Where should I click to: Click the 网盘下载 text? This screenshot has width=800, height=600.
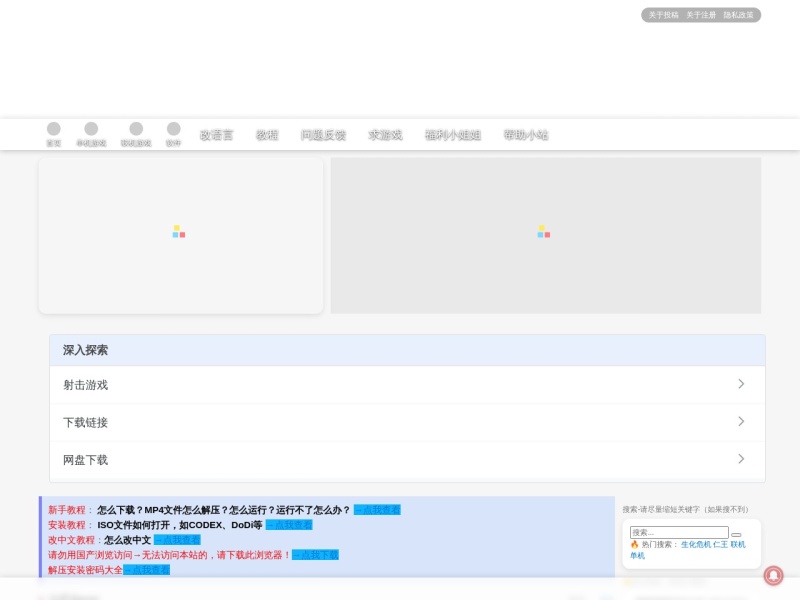[x=86, y=460]
